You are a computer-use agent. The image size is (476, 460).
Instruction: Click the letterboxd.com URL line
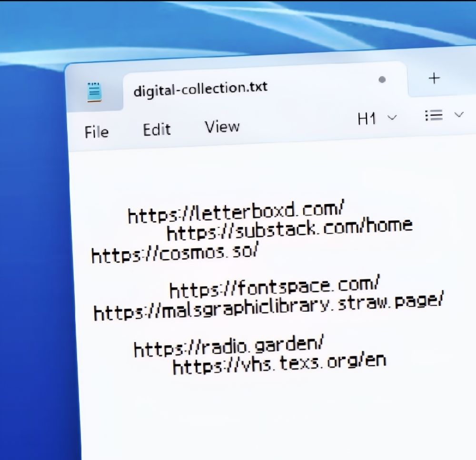point(236,212)
